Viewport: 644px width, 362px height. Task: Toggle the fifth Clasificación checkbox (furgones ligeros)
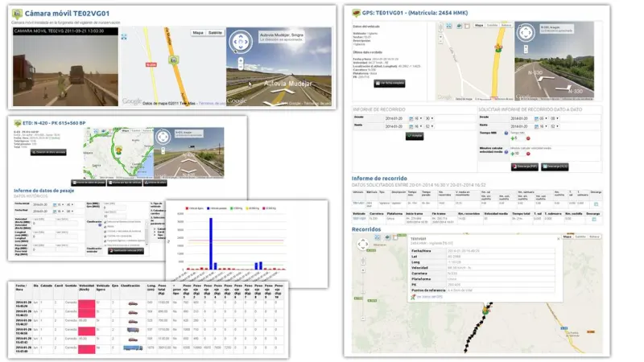click(x=105, y=241)
